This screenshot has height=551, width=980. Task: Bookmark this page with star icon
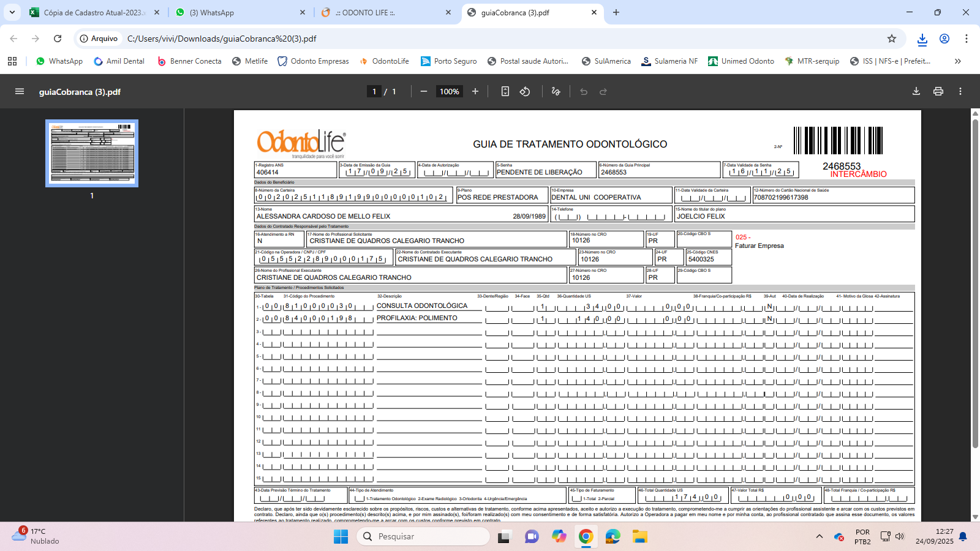pos(892,39)
